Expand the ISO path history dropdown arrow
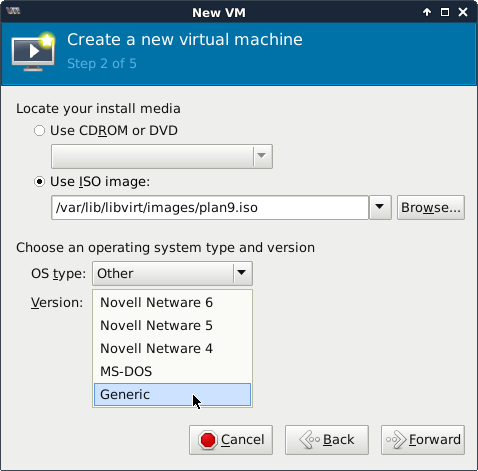Viewport: 478px width, 471px height. [380, 207]
